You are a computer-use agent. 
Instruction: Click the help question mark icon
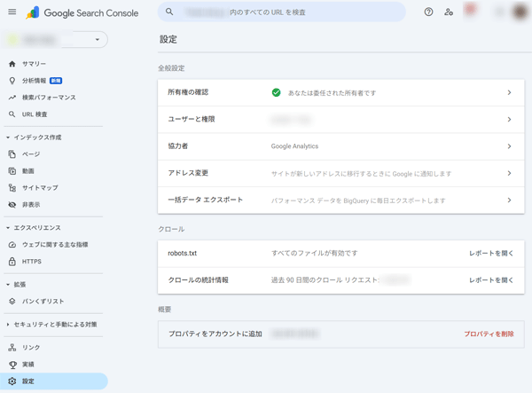click(429, 12)
